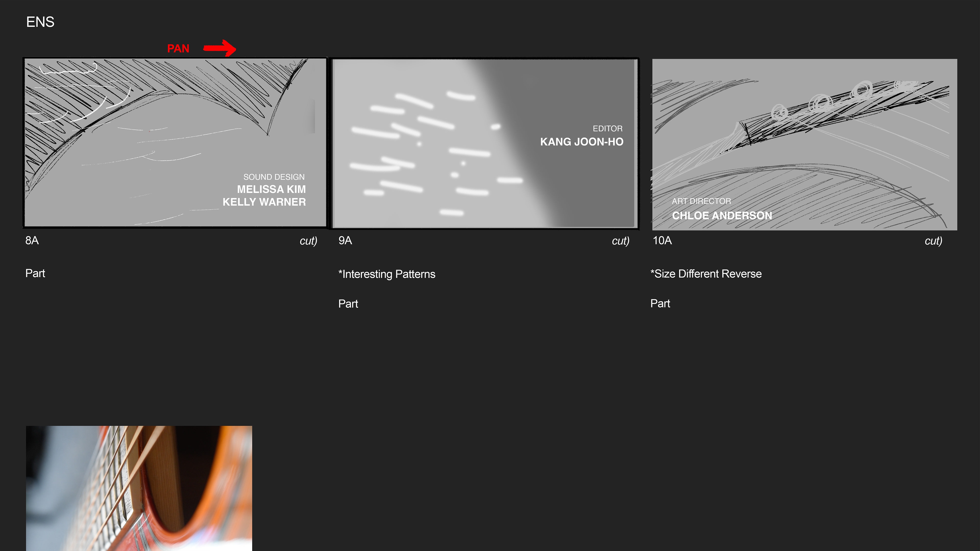The image size is (980, 551).
Task: Click the cut) transition under frame 10A
Action: [x=933, y=241]
